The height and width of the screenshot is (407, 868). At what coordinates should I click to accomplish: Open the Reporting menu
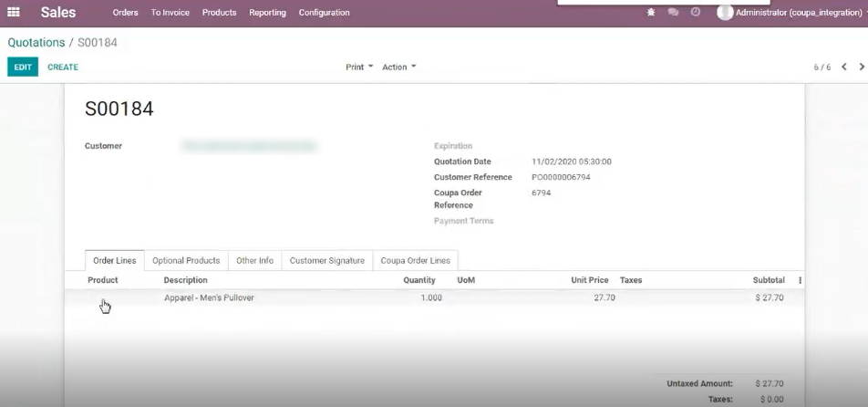pos(267,12)
